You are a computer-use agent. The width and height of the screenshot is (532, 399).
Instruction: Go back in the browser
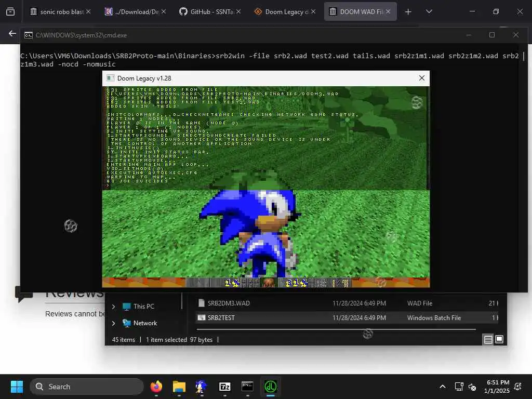[12, 34]
